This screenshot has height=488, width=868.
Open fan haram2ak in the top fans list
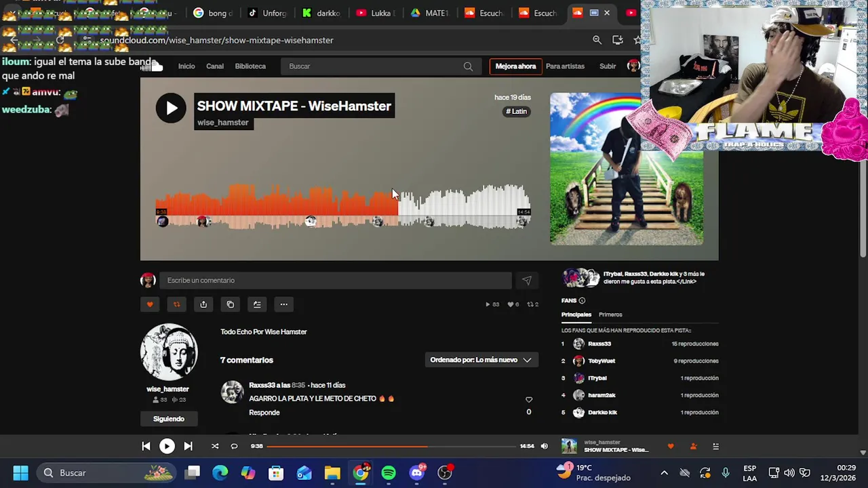tap(601, 395)
